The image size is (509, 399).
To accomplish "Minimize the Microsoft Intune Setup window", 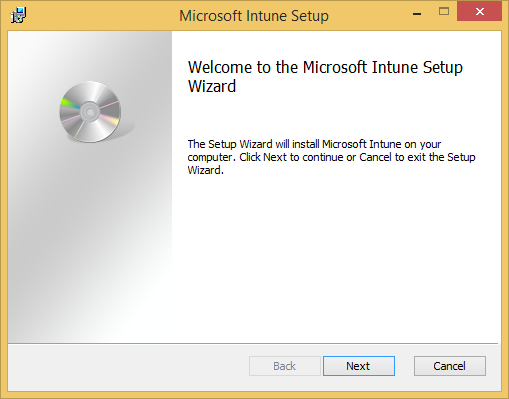I will pyautogui.click(x=417, y=13).
